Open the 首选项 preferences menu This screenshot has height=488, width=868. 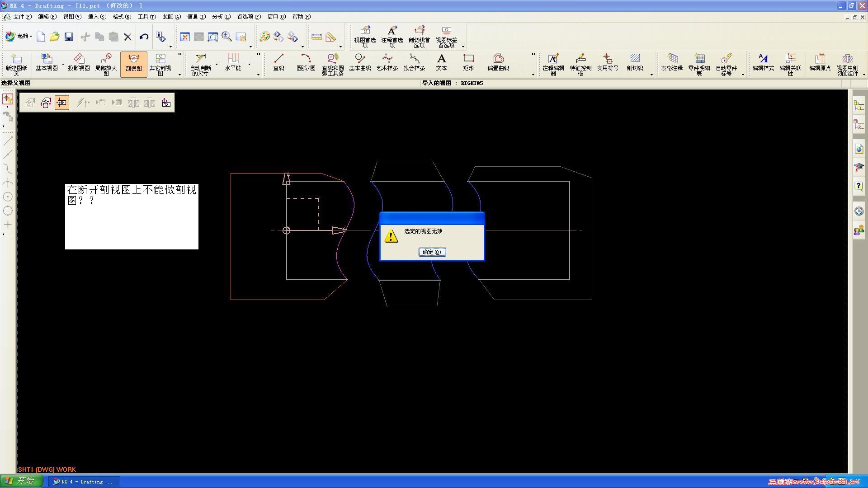[x=248, y=17]
